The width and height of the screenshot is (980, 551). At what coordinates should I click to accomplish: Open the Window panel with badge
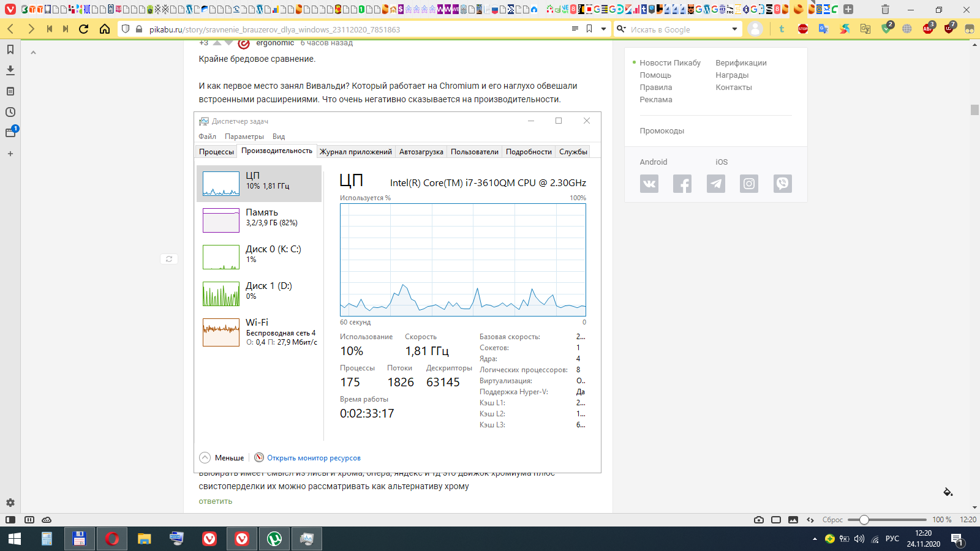11,132
